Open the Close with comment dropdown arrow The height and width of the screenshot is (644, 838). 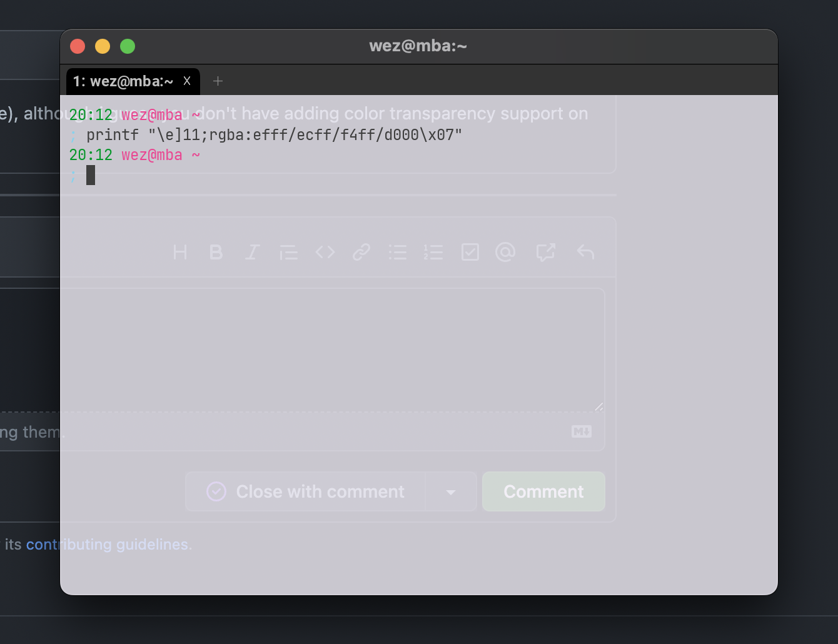pyautogui.click(x=451, y=491)
